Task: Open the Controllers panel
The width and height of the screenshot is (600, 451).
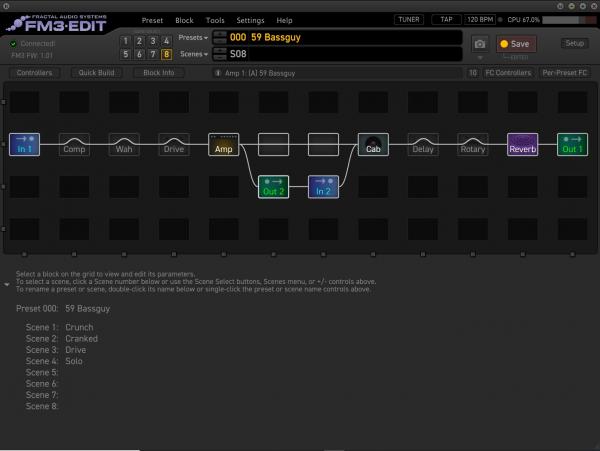Action: (34, 73)
